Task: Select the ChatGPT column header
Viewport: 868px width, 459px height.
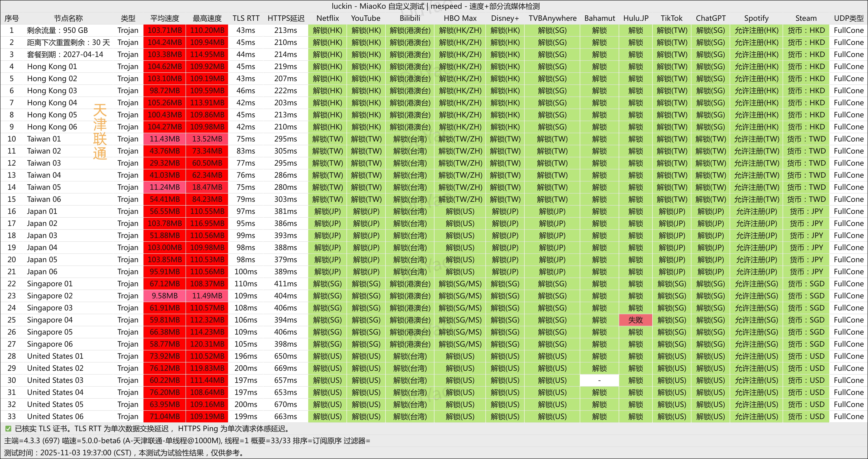Action: (710, 18)
